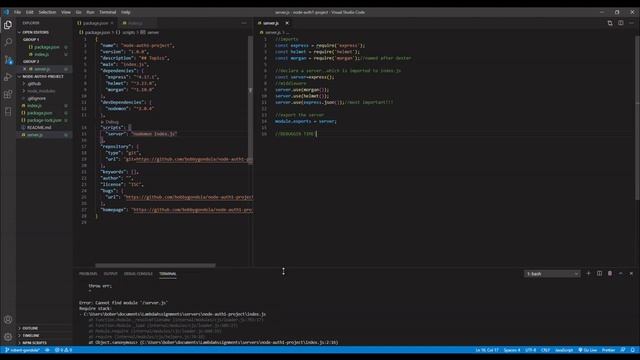Viewport: 640px width, 360px height.
Task: Open the git branch indicator in status bar
Action: [22, 350]
